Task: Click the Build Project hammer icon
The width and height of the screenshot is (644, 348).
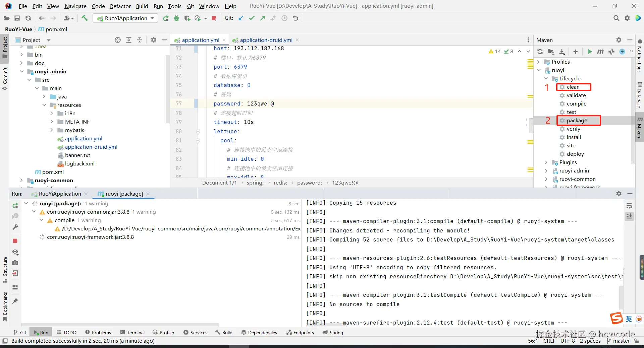Action: click(85, 18)
